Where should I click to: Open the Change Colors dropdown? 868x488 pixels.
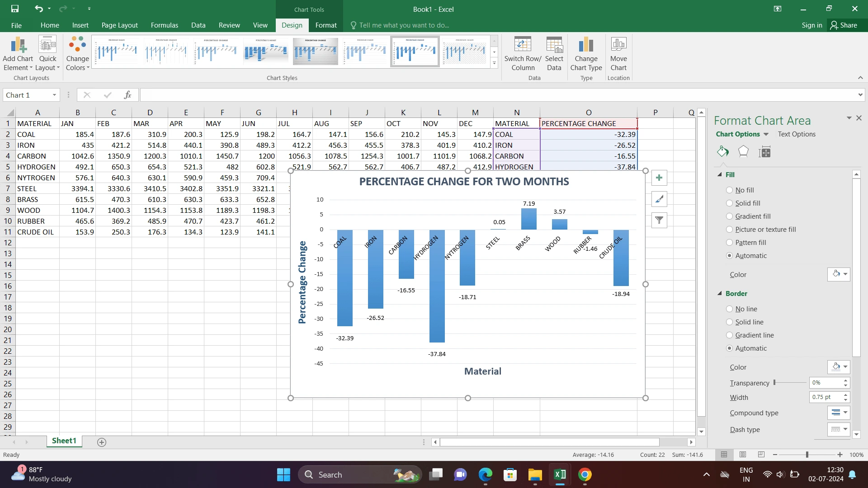click(x=77, y=54)
